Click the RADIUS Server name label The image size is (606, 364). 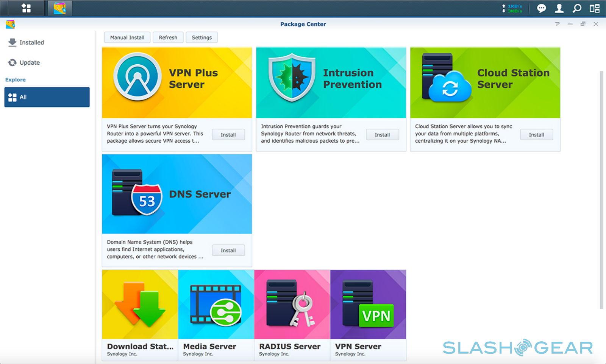click(x=290, y=347)
